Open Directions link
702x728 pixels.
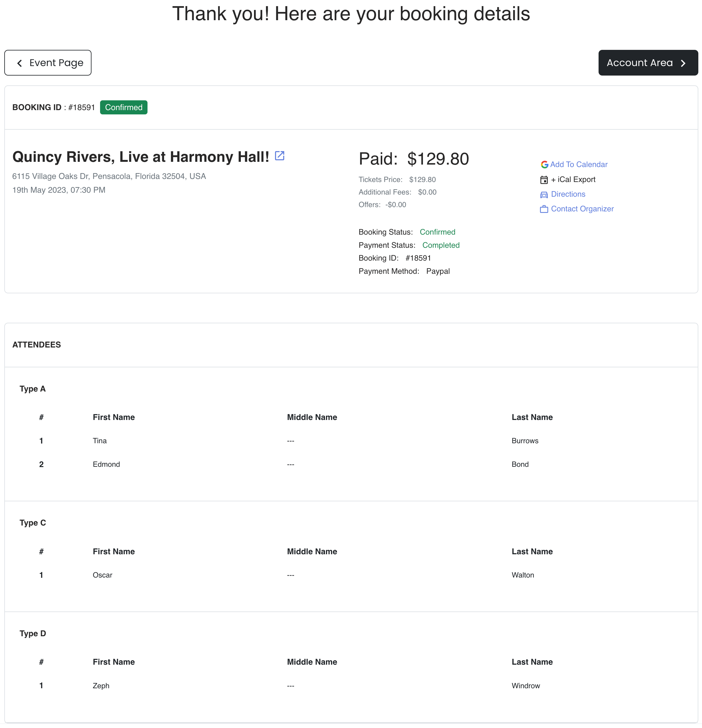568,194
